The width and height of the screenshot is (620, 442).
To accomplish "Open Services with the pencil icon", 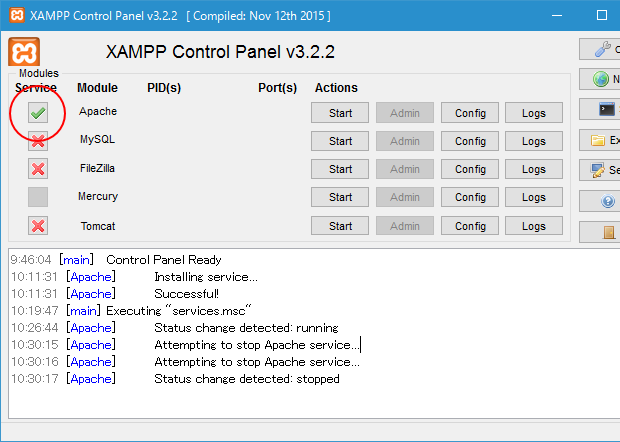I will (x=601, y=170).
